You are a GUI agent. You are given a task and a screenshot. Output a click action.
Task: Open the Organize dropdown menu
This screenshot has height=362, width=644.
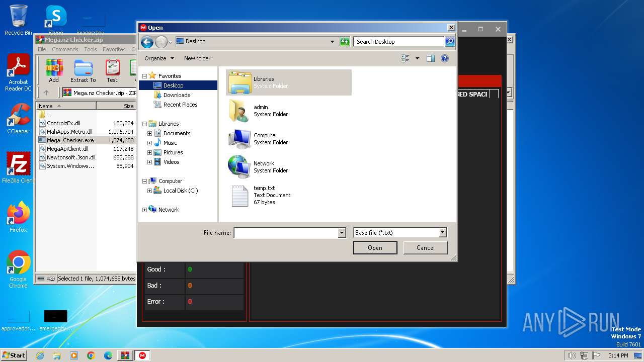click(159, 58)
